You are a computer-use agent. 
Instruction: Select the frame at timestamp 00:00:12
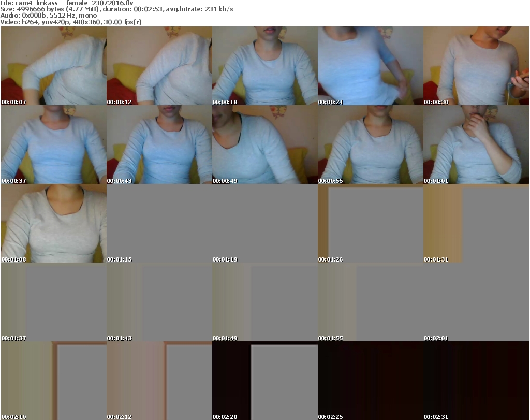point(159,66)
